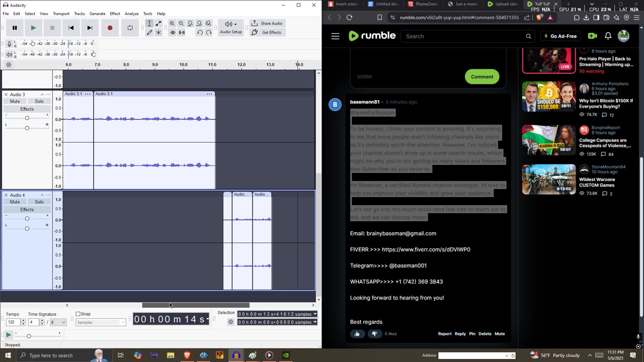The width and height of the screenshot is (644, 362).
Task: Click the green Comment button on Rumble
Action: point(482,76)
